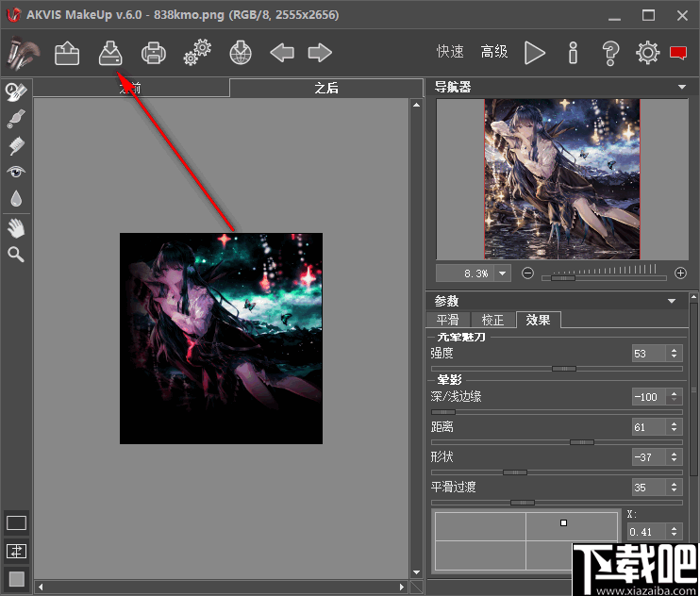Adjust the 深/浅边缘 slider
Viewport: 700px width, 596px height.
pos(443,412)
